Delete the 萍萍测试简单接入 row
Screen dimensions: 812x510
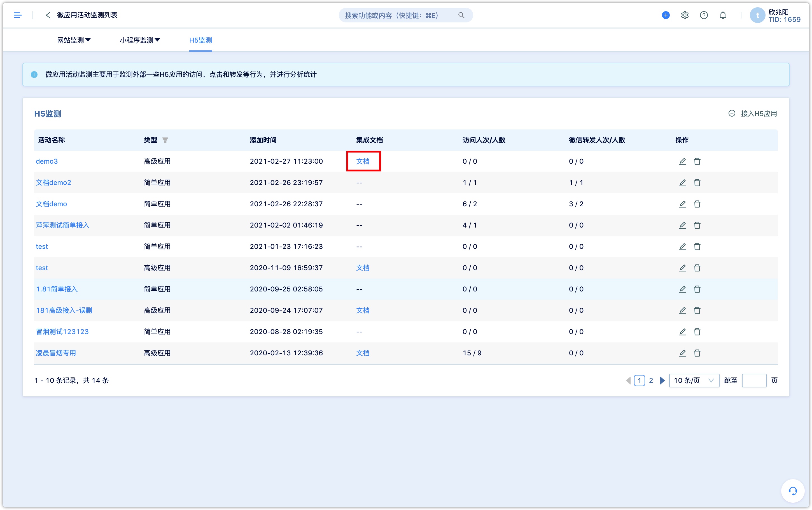click(x=697, y=225)
